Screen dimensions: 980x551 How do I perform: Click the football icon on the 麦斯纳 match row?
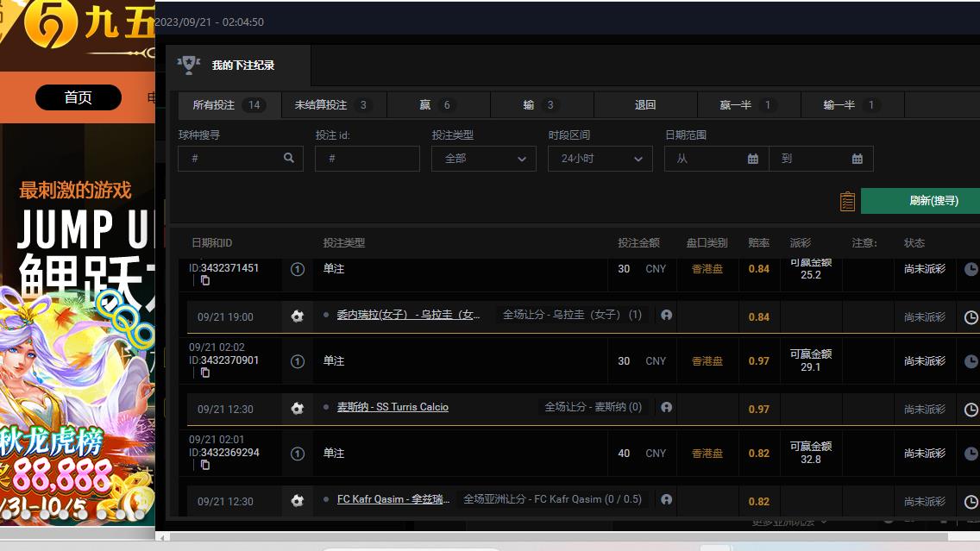coord(298,409)
